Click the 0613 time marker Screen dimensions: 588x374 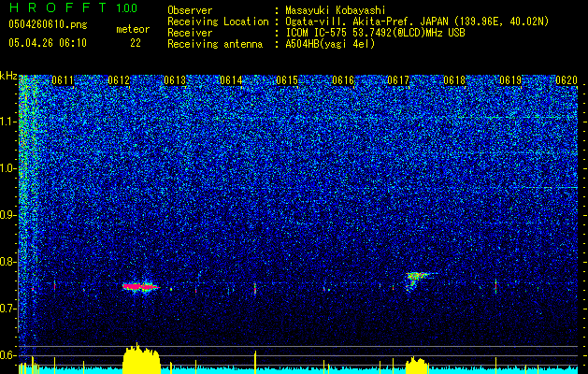tap(175, 80)
